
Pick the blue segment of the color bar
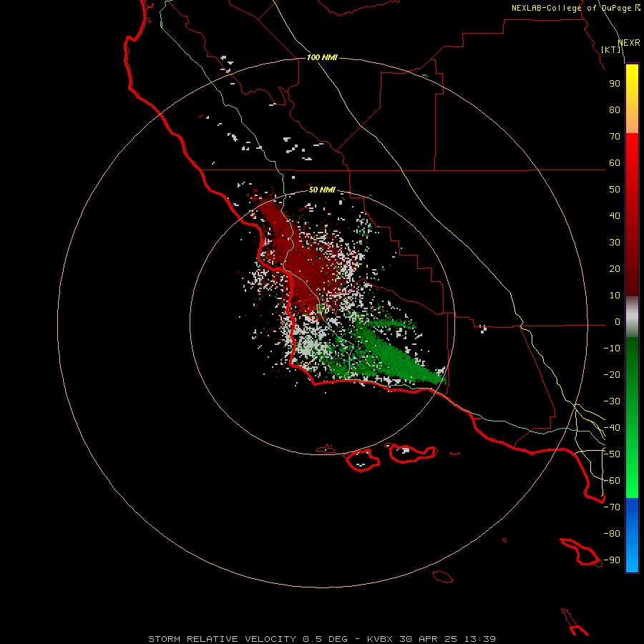pos(632,535)
